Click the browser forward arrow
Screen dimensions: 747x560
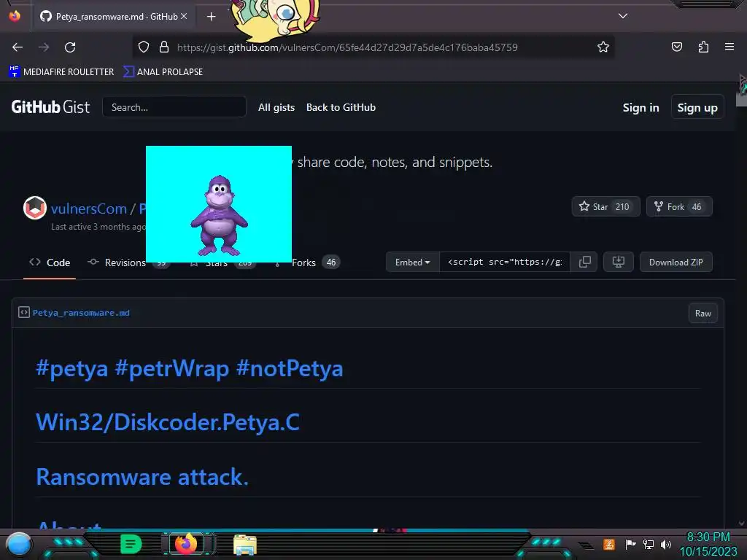(x=44, y=47)
